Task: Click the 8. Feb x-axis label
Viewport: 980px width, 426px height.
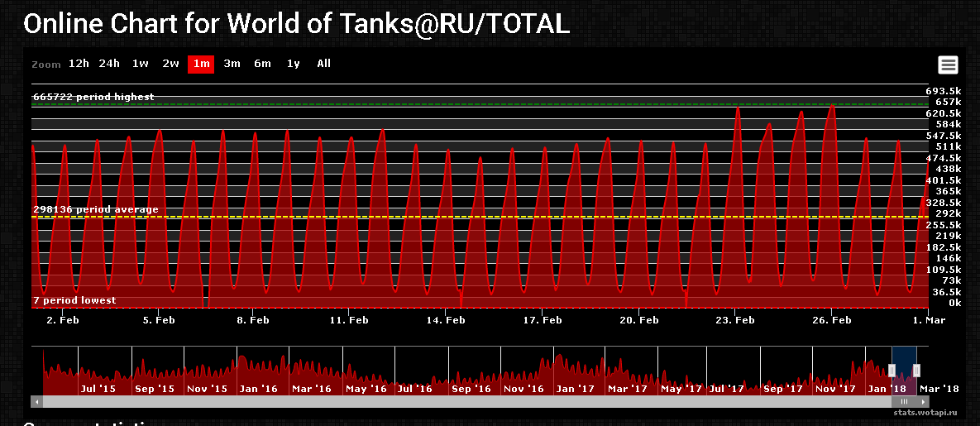Action: (x=252, y=320)
